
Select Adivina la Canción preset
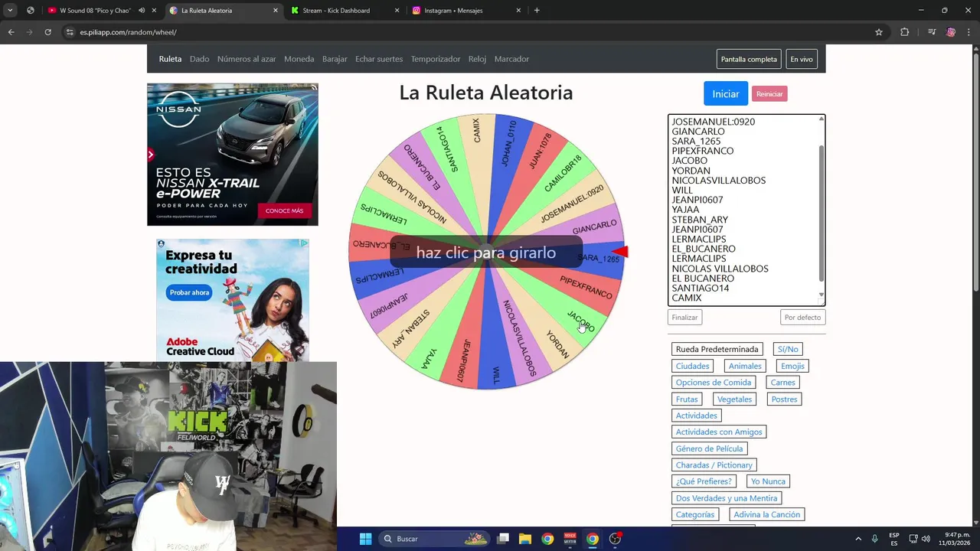(x=767, y=514)
